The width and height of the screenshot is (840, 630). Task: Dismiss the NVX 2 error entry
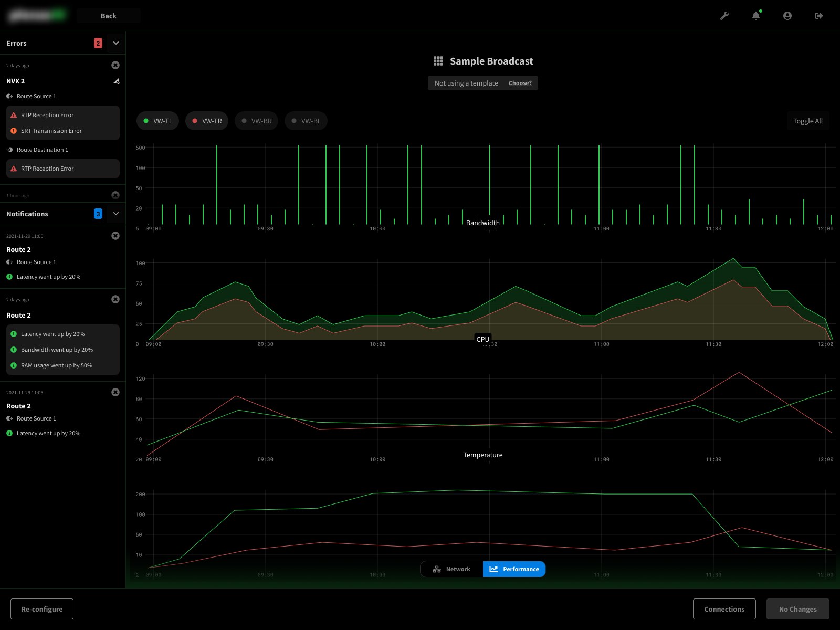[x=115, y=65]
